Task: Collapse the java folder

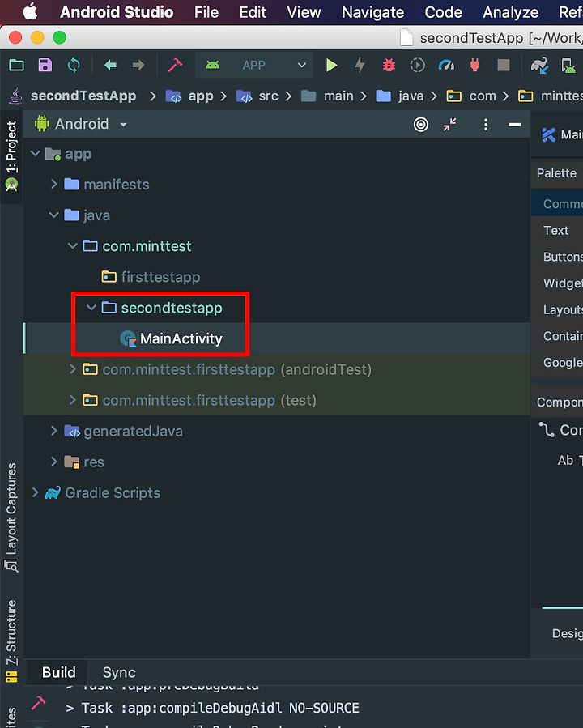Action: click(x=53, y=215)
